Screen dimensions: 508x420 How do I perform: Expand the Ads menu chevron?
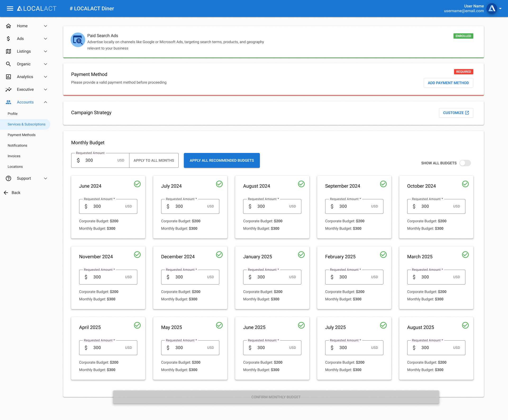[46, 39]
